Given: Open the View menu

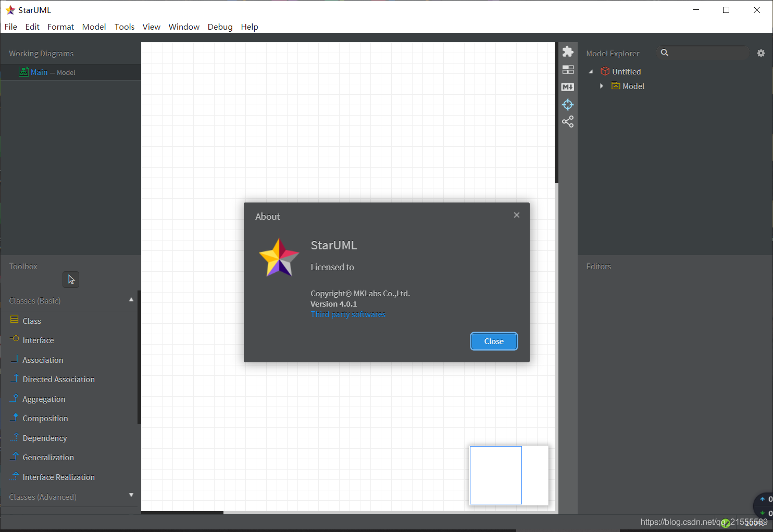Looking at the screenshot, I should click(152, 27).
